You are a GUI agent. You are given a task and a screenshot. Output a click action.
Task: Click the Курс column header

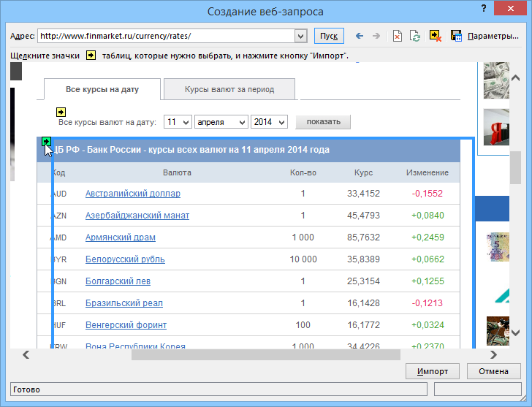coord(363,172)
